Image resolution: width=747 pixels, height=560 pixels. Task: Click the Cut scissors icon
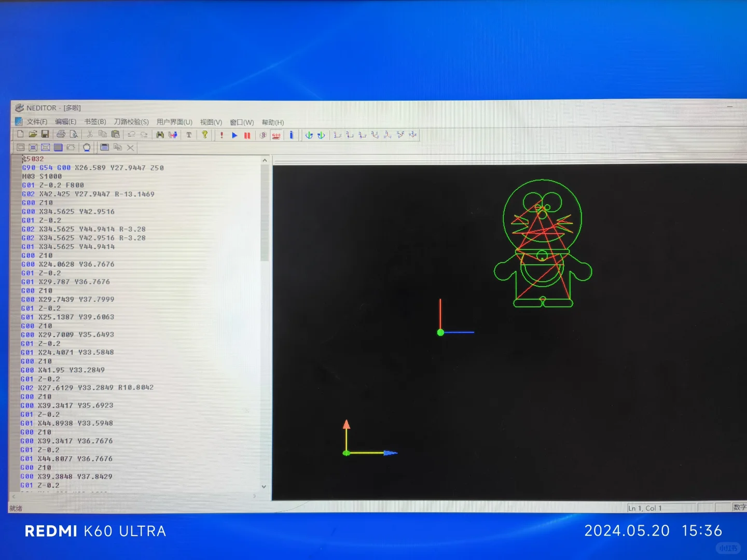[90, 134]
